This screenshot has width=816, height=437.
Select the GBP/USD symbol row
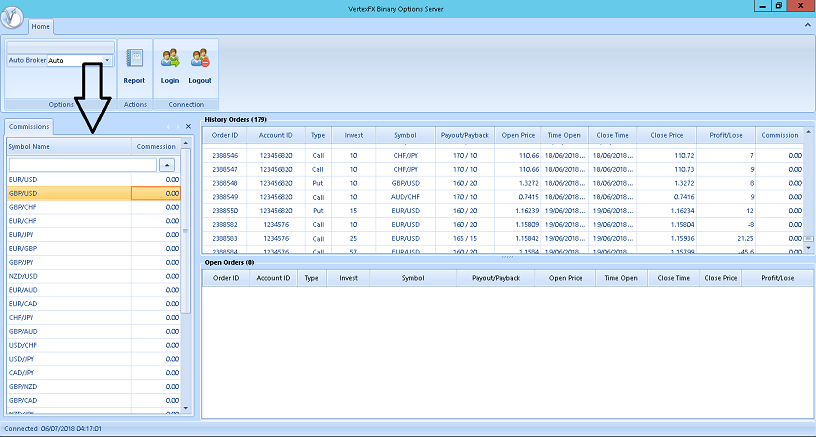[94, 193]
